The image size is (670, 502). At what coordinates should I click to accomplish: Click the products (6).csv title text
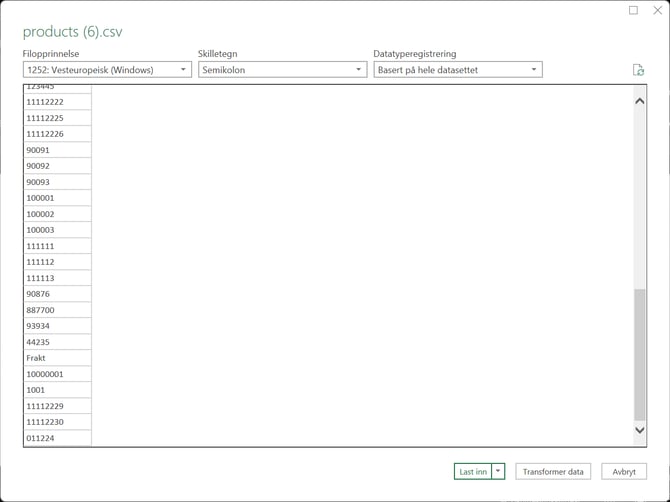click(73, 32)
